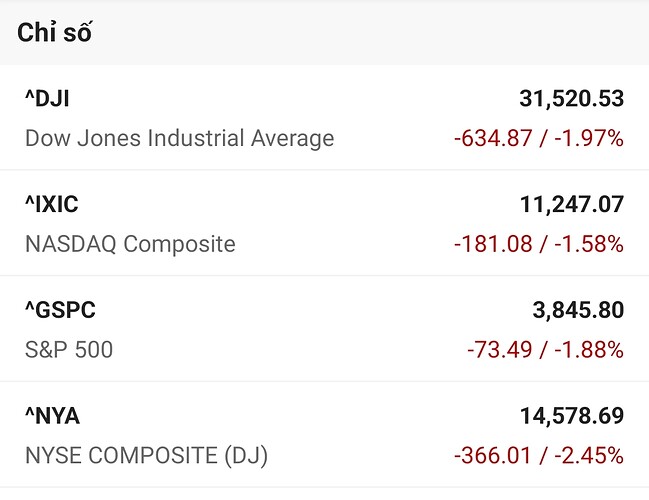Screen dimensions: 649x500
Task: Select the Dow Jones Industrial Average name
Action: tap(179, 138)
